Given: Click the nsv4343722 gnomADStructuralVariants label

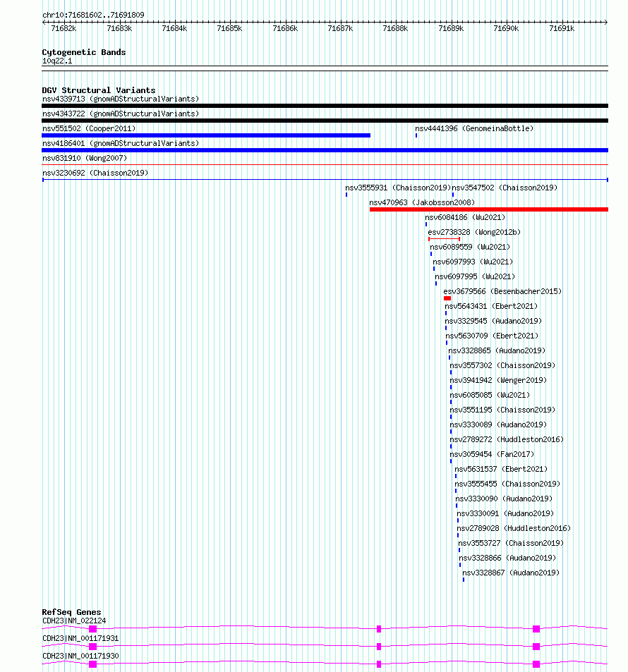Looking at the screenshot, I should point(121,114).
